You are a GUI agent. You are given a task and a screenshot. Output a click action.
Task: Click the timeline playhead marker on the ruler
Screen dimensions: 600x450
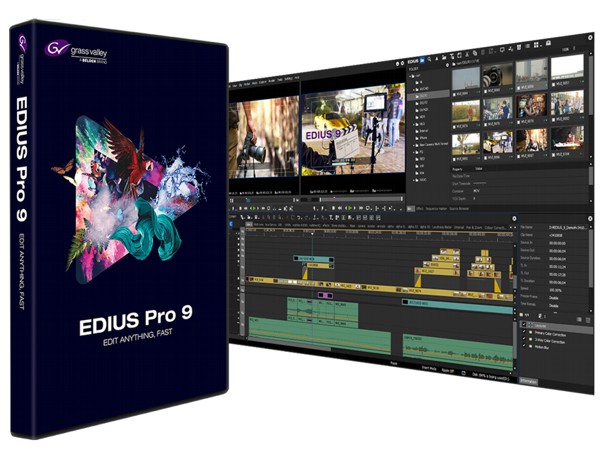click(312, 233)
